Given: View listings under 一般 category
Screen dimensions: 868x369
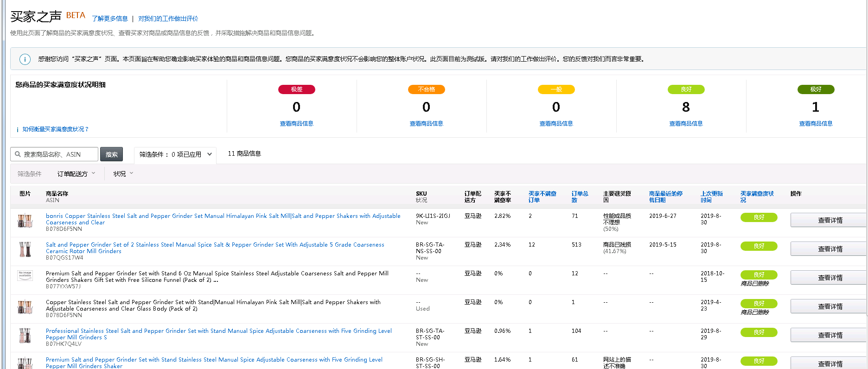Looking at the screenshot, I should [x=556, y=124].
